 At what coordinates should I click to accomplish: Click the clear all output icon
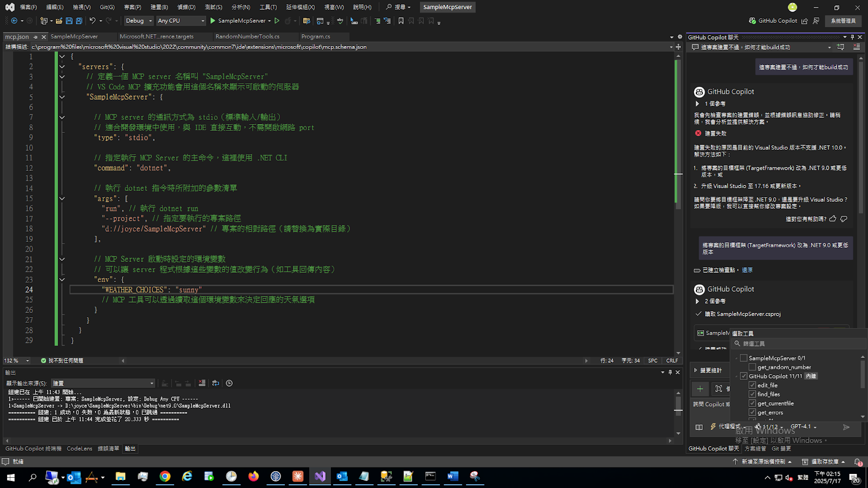[202, 383]
